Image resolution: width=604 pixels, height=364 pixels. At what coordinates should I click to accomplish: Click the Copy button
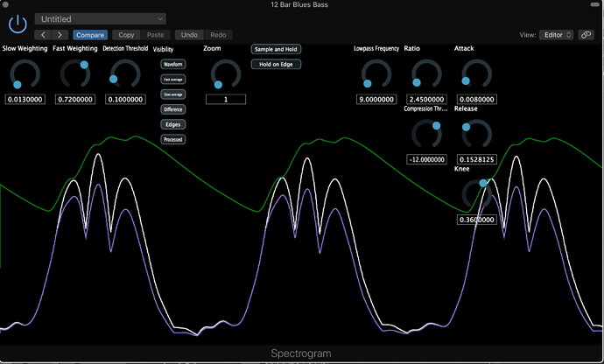coord(126,35)
